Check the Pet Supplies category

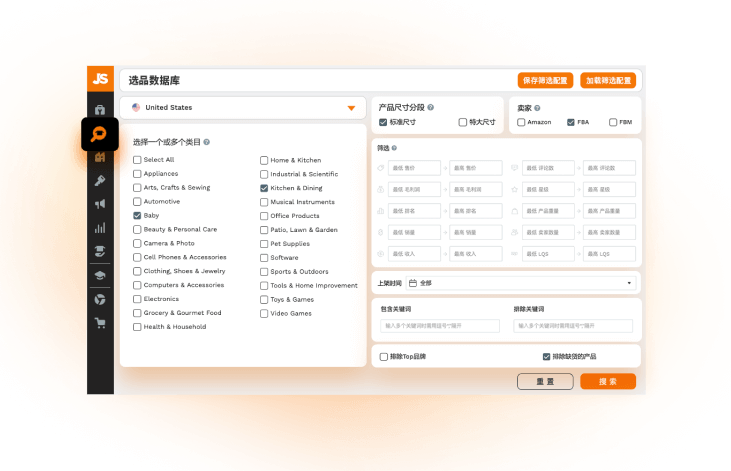coord(264,244)
